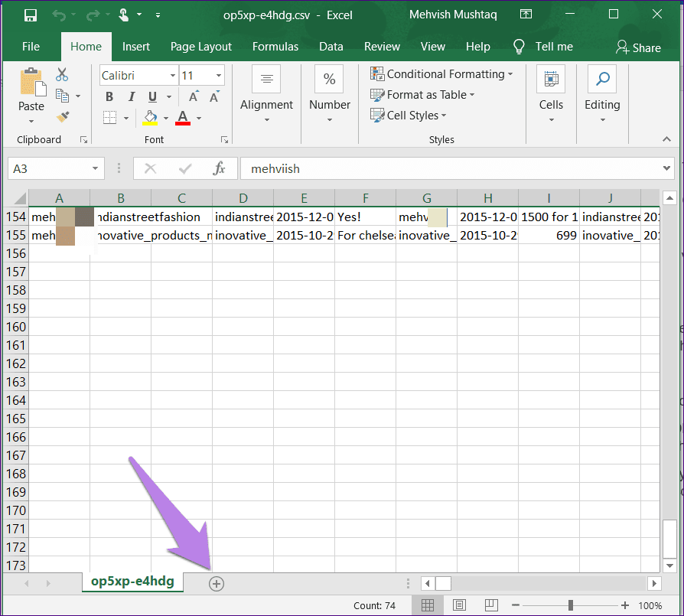Zoom out with the minus button
This screenshot has height=616, width=684.
[516, 605]
